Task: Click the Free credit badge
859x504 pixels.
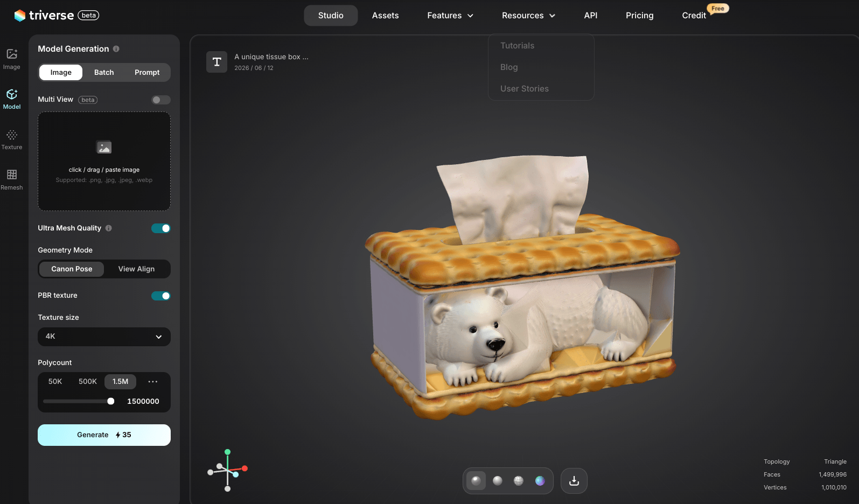Action: pos(718,9)
